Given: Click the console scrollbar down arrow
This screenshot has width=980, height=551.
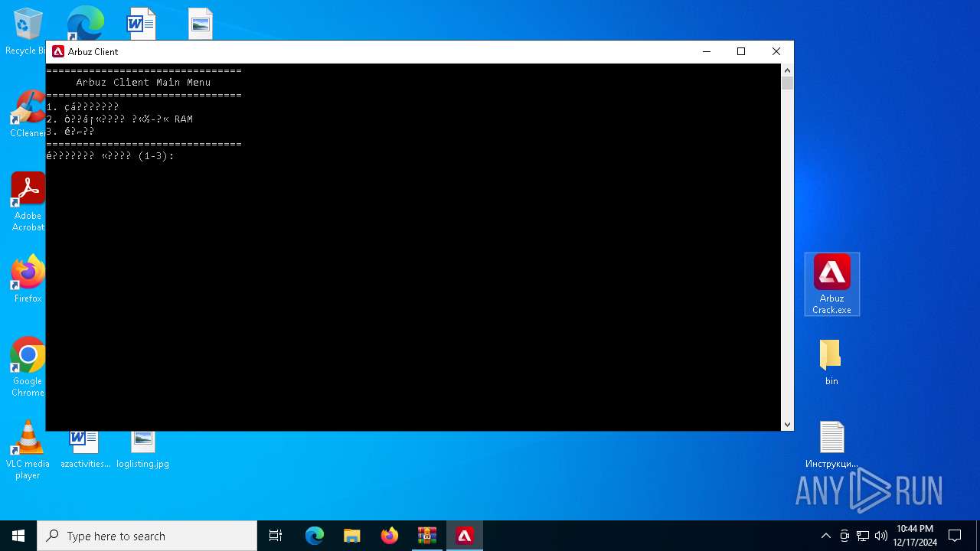Looking at the screenshot, I should 787,425.
